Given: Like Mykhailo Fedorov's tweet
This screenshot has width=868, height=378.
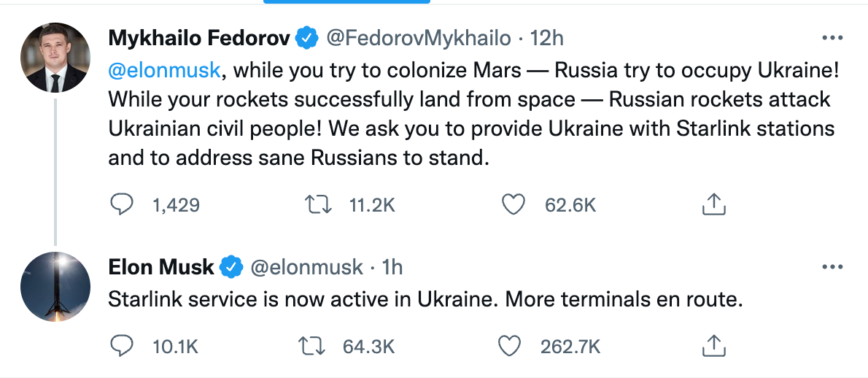Looking at the screenshot, I should pos(514,205).
